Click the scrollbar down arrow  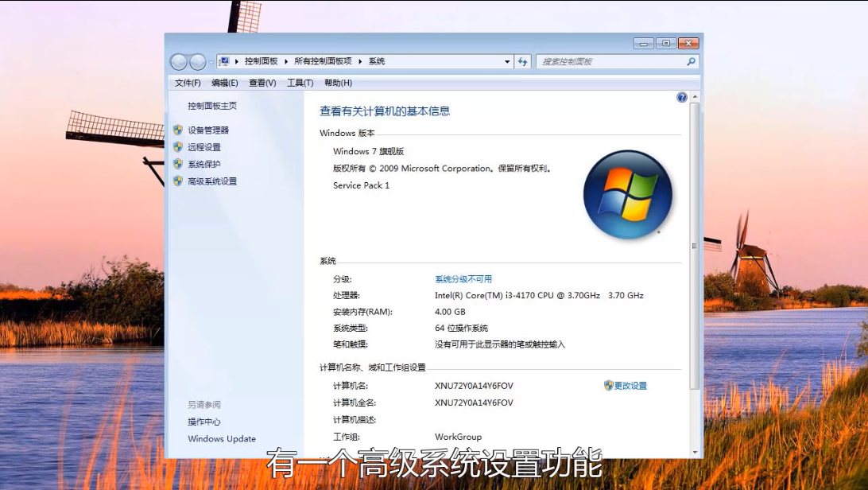point(695,453)
